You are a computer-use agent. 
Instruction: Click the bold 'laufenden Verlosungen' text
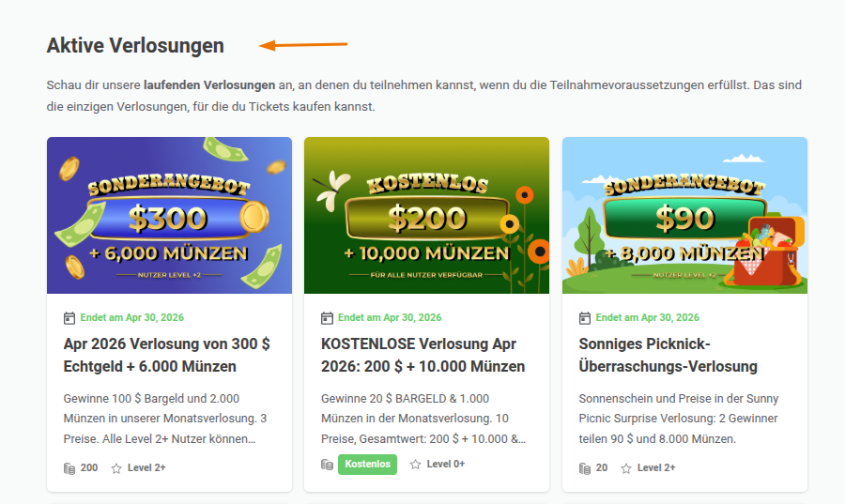(x=209, y=85)
